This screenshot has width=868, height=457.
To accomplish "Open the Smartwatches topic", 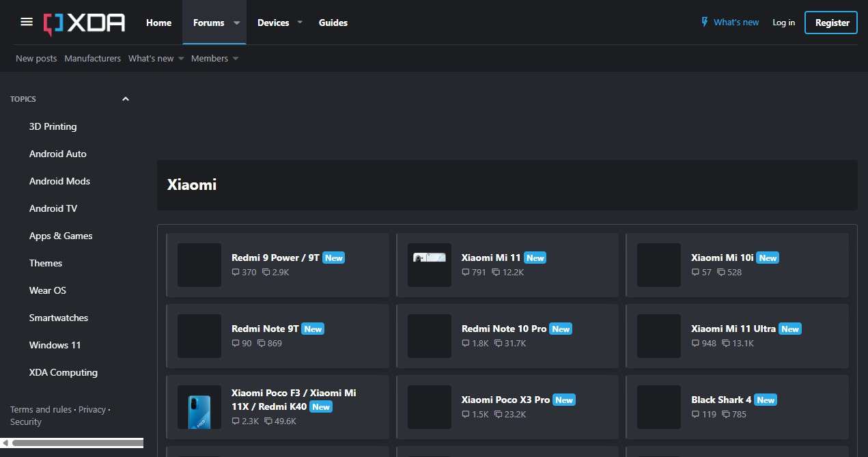I will tap(59, 318).
